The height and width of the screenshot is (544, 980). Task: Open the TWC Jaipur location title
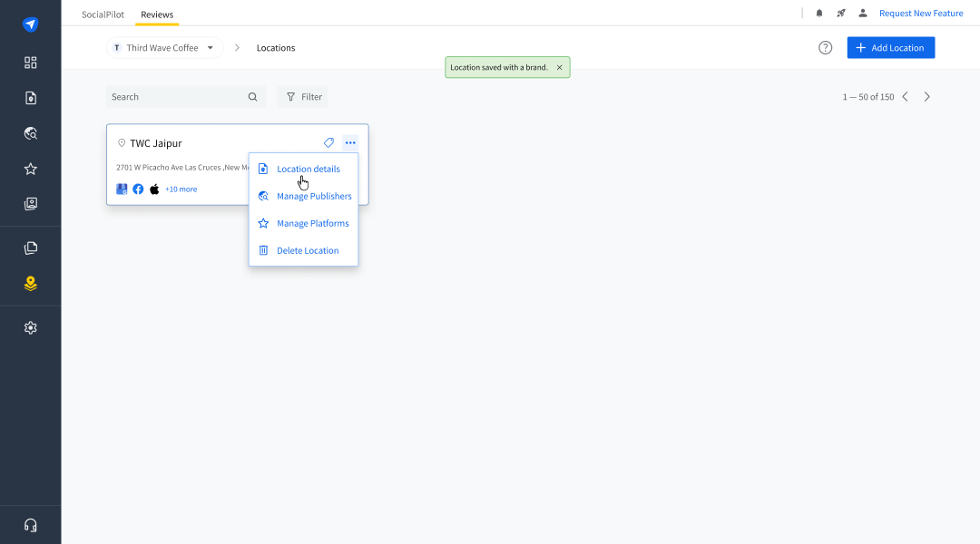click(156, 143)
